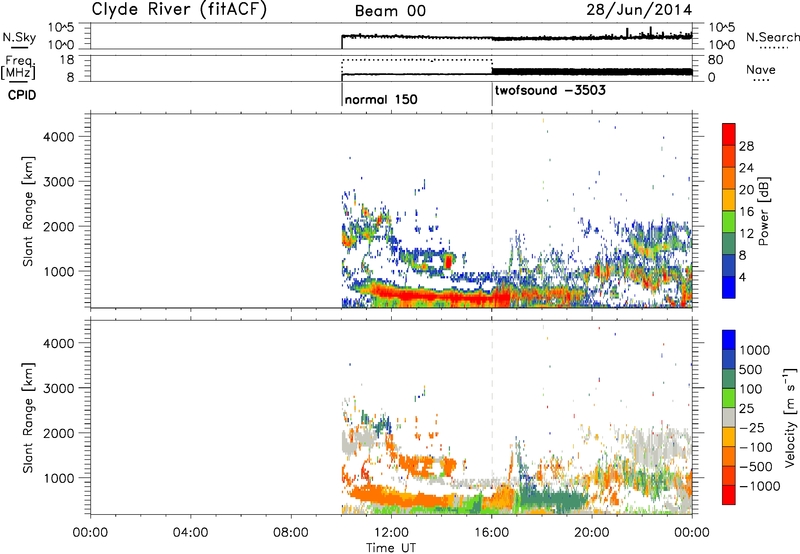Click the "Power [dB]" colorbar label
The height and width of the screenshot is (554, 800).
(763, 211)
